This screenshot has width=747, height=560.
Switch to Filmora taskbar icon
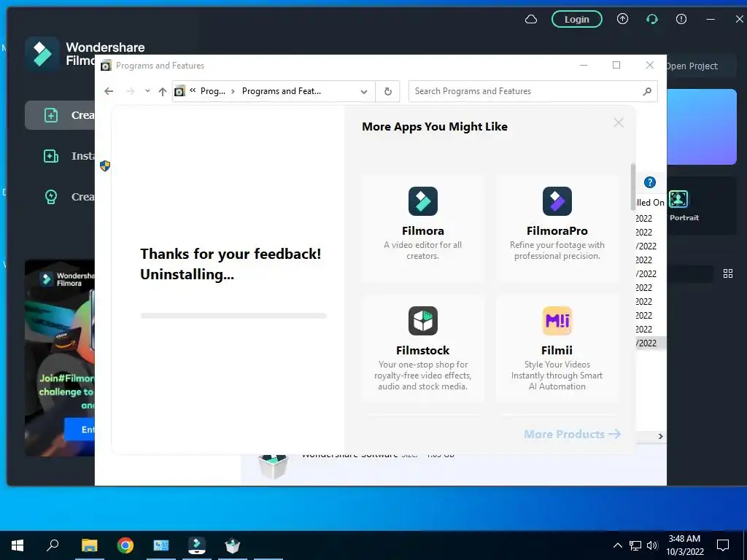click(x=197, y=545)
